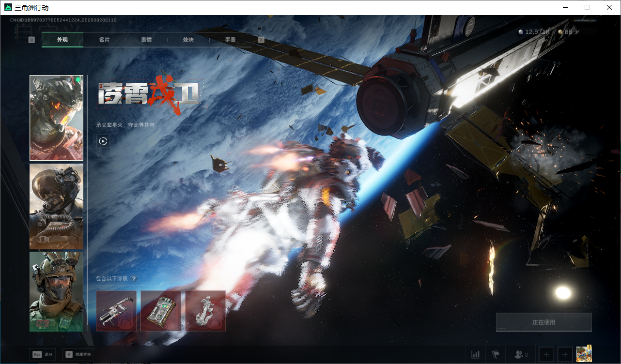The height and width of the screenshot is (364, 621).
Task: Close the 三角洲行动 window
Action: point(609,8)
